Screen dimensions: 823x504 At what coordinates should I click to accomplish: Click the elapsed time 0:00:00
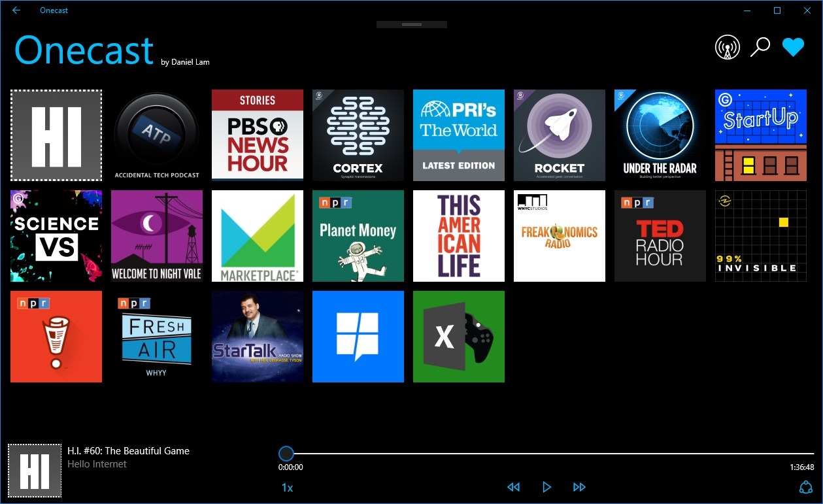[291, 467]
